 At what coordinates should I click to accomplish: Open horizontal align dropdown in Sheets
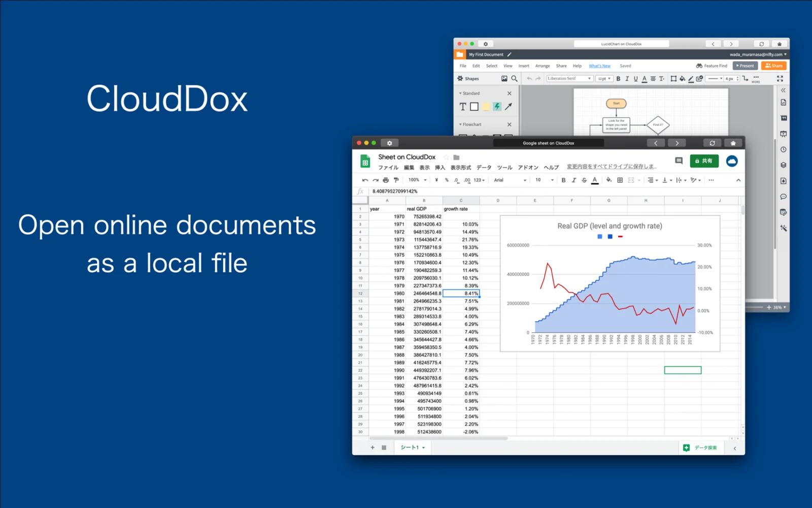click(653, 180)
